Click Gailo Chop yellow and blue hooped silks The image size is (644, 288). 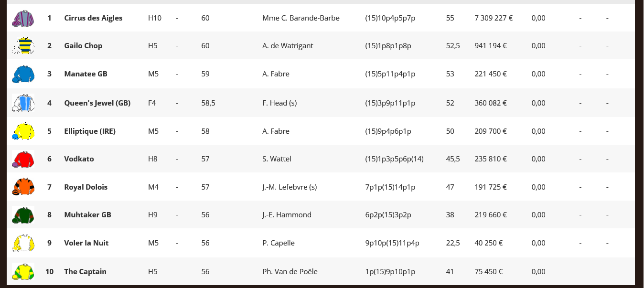pos(23,46)
